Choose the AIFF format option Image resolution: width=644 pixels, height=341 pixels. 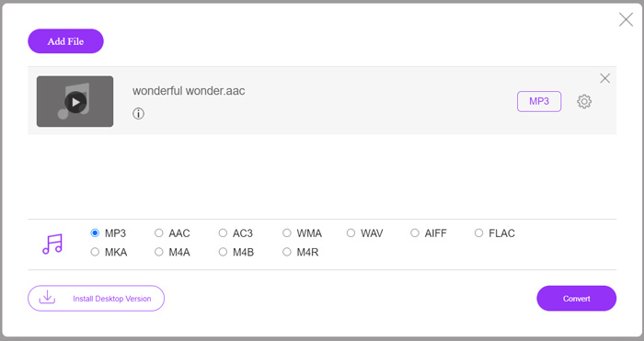click(x=415, y=233)
